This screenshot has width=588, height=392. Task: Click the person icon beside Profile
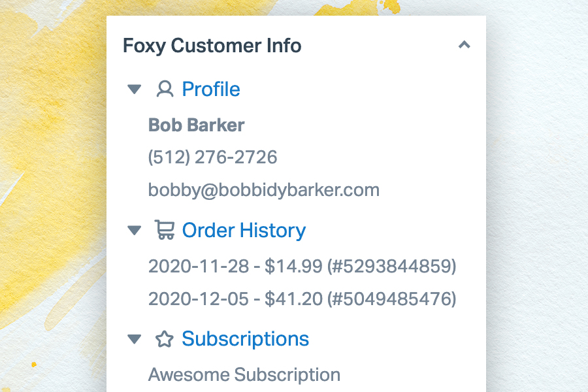tap(165, 89)
